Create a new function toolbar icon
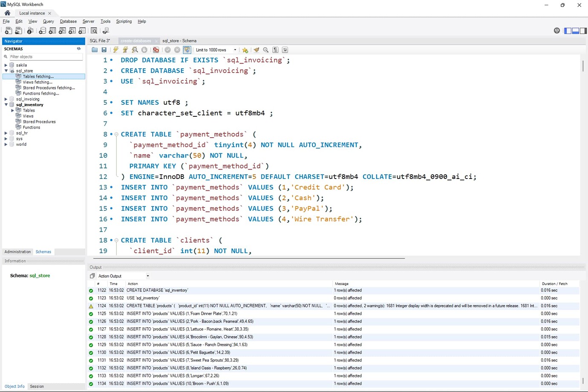 82,31
